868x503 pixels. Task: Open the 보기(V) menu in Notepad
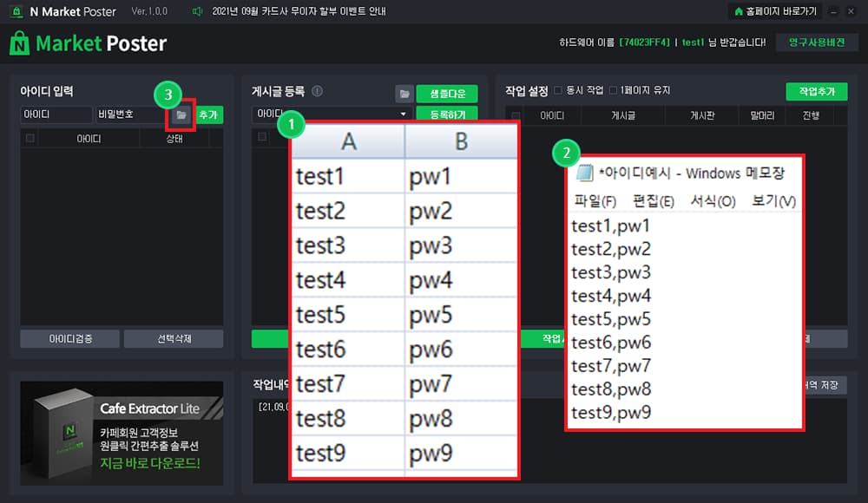[x=773, y=201]
